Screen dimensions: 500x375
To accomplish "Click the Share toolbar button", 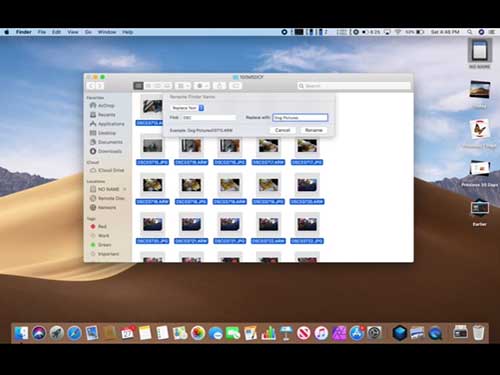I will [x=220, y=86].
